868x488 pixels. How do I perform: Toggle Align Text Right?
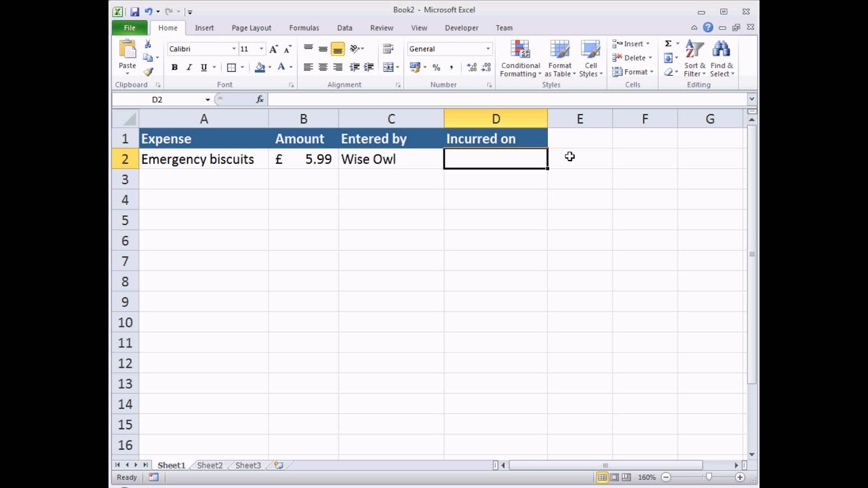coord(338,67)
